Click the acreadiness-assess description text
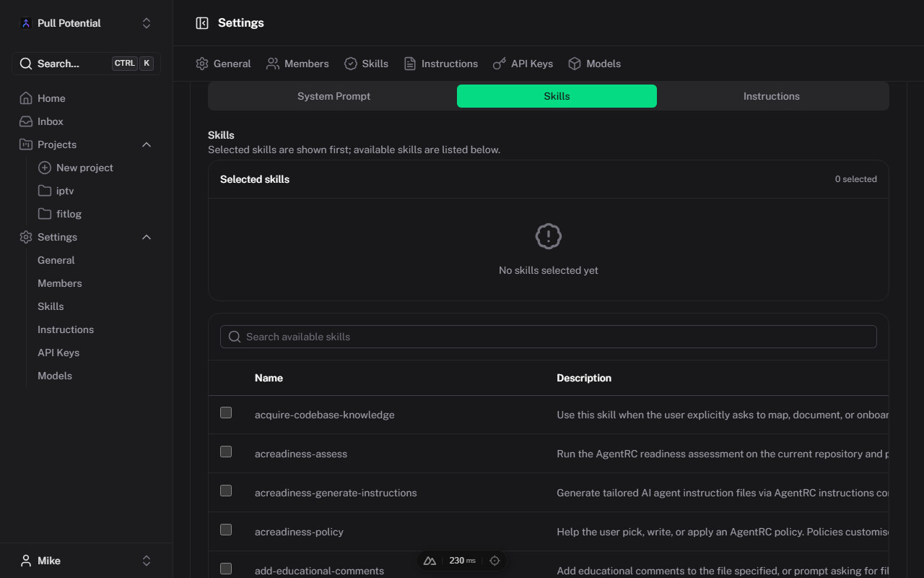The height and width of the screenshot is (578, 924). coord(723,454)
